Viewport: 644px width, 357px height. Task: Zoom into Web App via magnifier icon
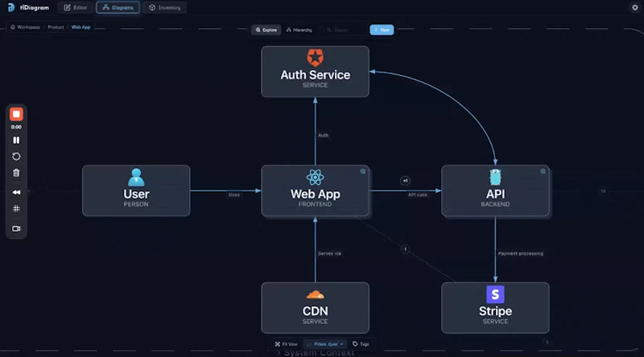(x=363, y=171)
